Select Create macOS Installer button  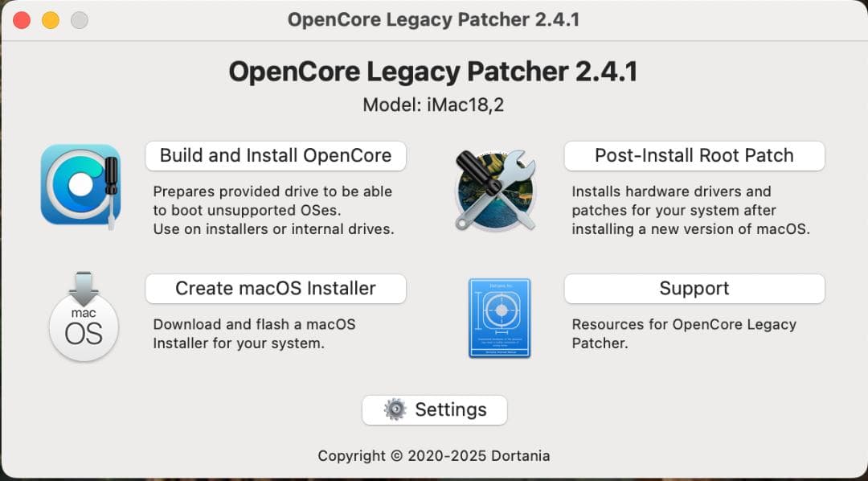click(275, 289)
